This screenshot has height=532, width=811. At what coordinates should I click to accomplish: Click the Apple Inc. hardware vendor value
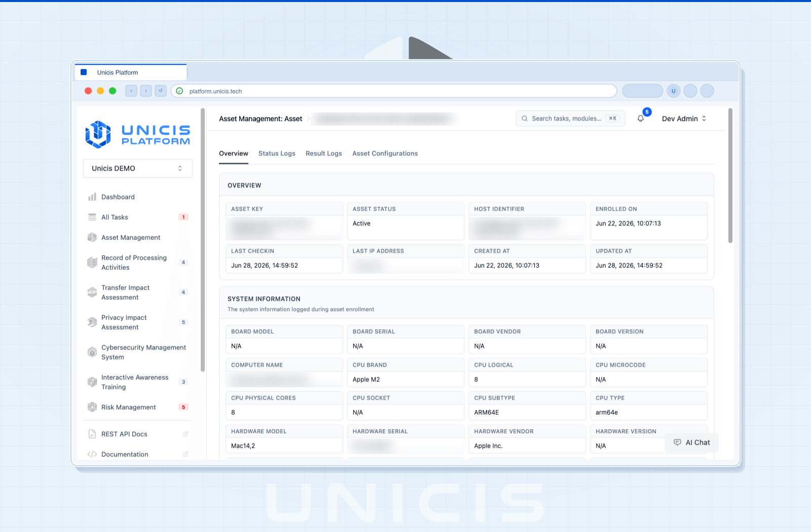(x=488, y=446)
